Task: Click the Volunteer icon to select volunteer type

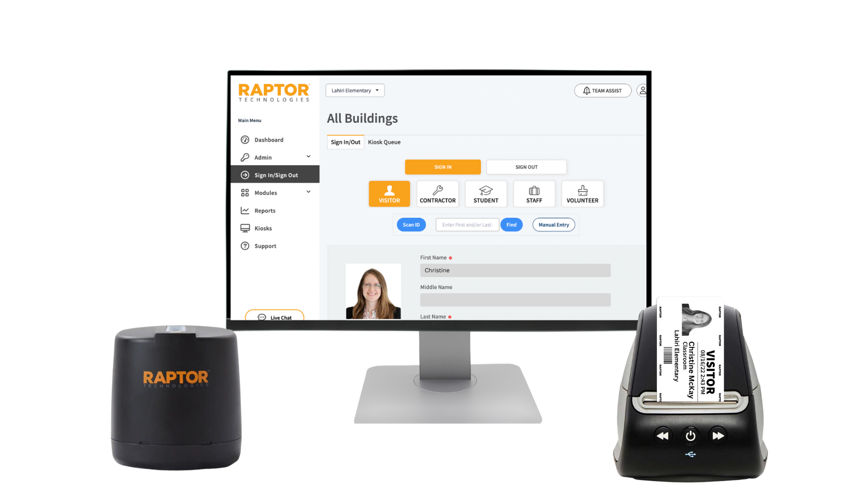Action: [582, 194]
